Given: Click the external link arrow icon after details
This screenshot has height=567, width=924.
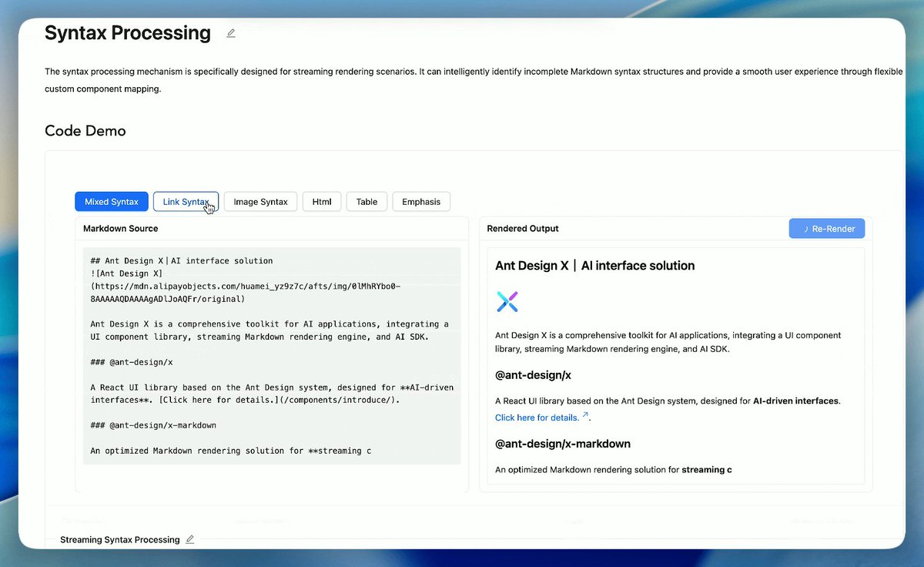Looking at the screenshot, I should [x=585, y=416].
